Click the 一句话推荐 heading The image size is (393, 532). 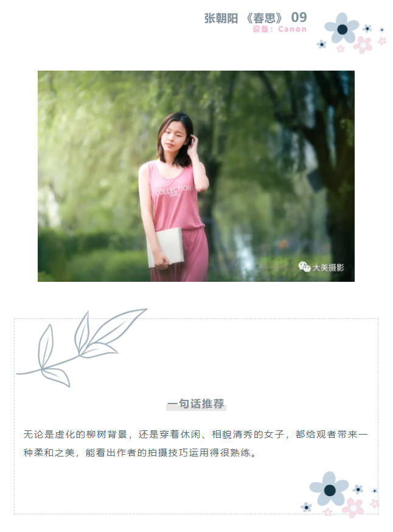[x=196, y=404]
